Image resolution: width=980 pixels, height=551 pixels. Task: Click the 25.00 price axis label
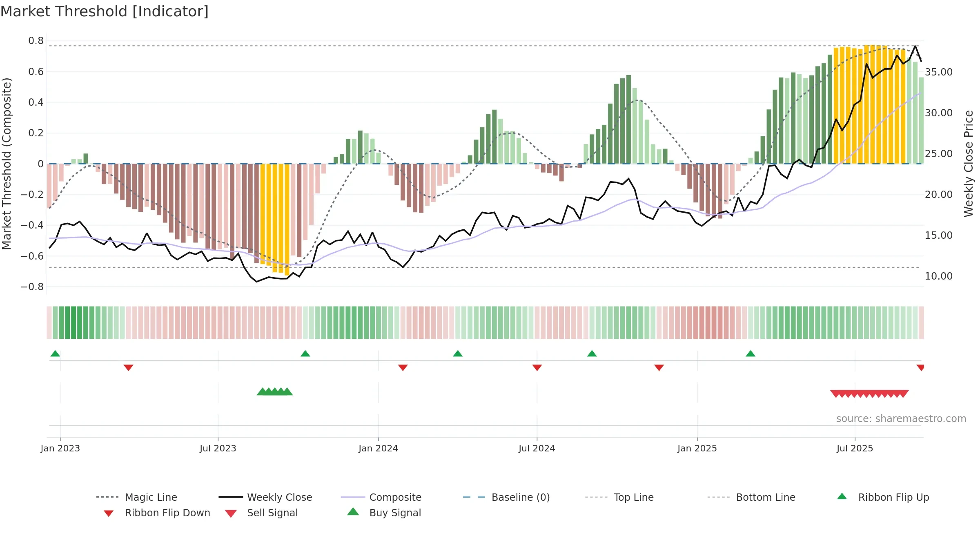939,154
